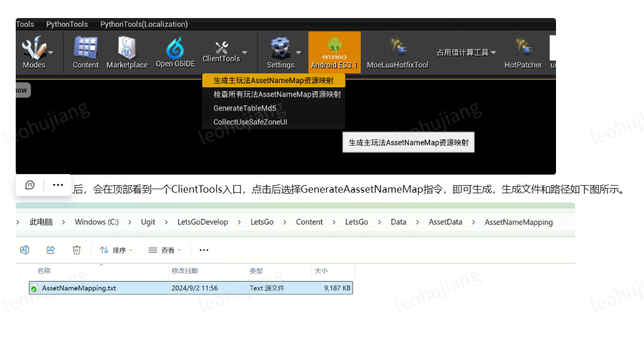644x344 pixels.
Task: Select the AssetNameMapping.txt file
Action: tap(191, 288)
